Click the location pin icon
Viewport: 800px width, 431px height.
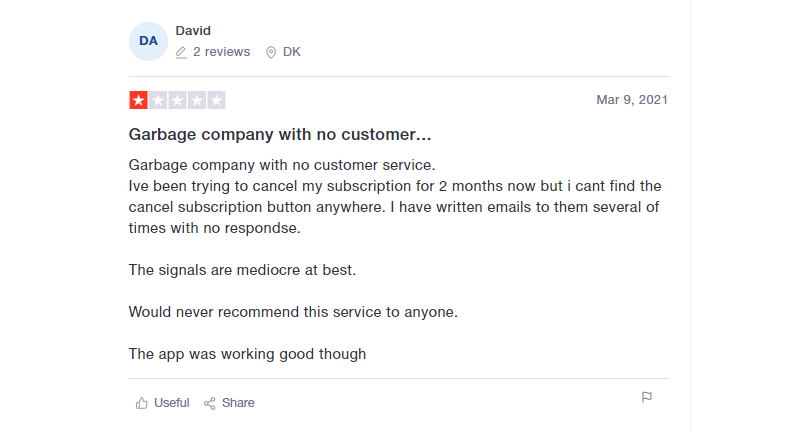[271, 52]
